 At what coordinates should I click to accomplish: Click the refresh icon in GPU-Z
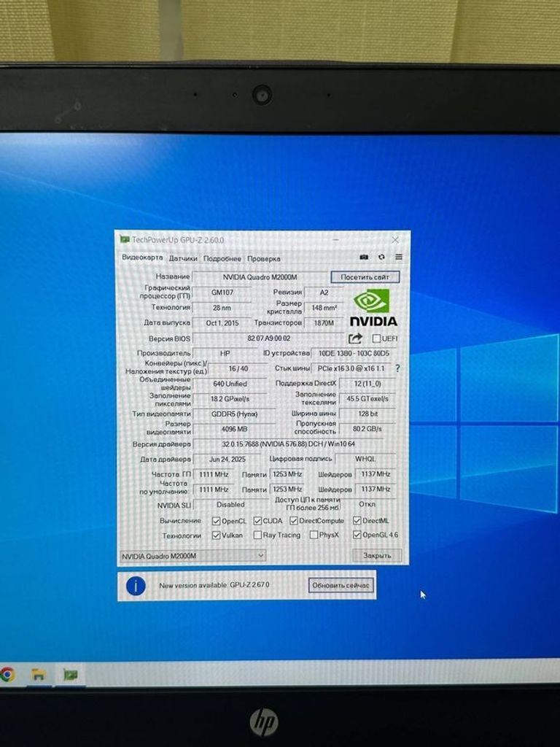coord(381,258)
